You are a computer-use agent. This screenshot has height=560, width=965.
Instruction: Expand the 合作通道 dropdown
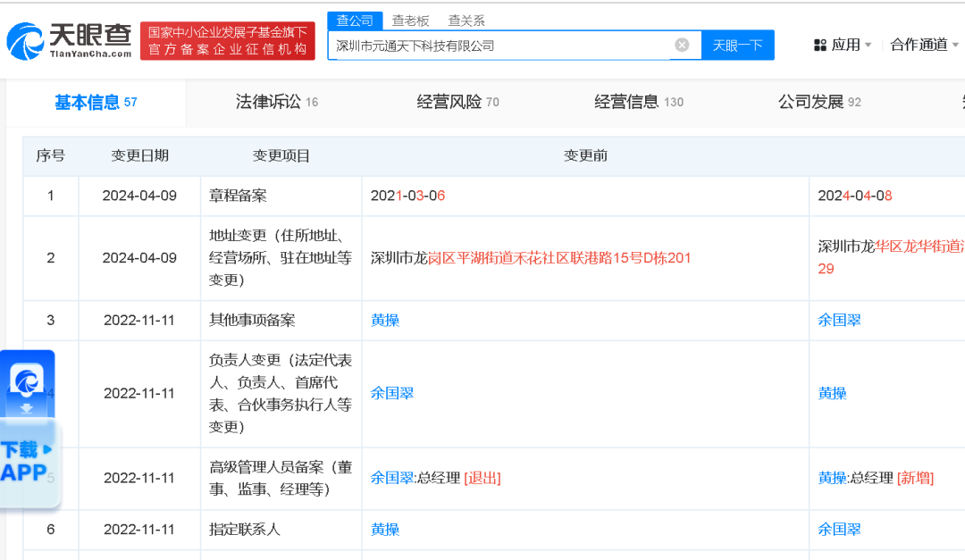pos(923,44)
